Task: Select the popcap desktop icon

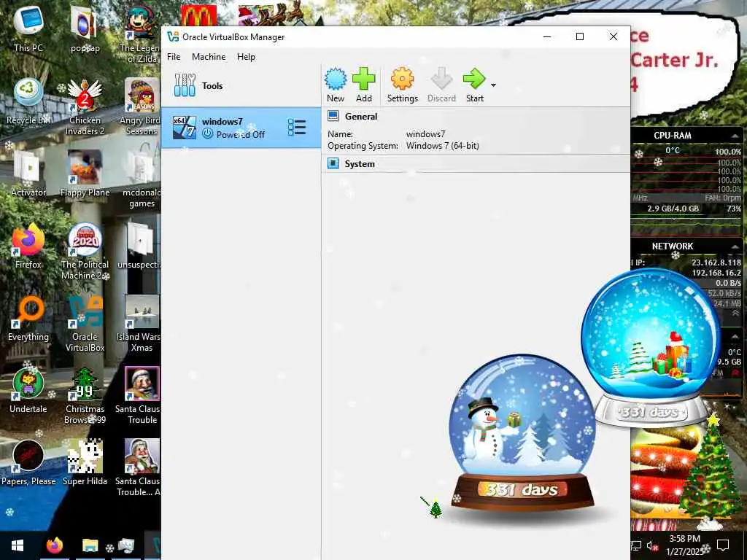Action: pyautogui.click(x=85, y=28)
